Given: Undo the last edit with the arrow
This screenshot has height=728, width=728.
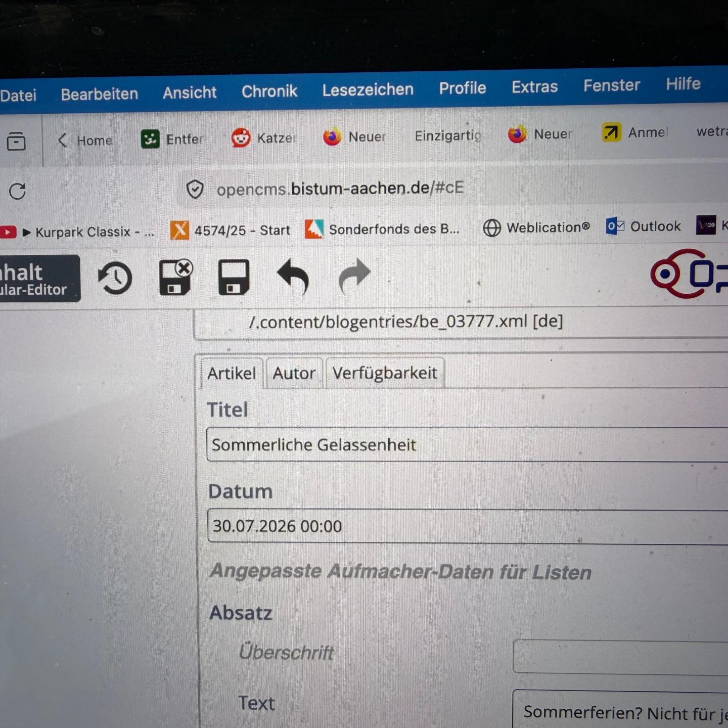Looking at the screenshot, I should pos(294,276).
